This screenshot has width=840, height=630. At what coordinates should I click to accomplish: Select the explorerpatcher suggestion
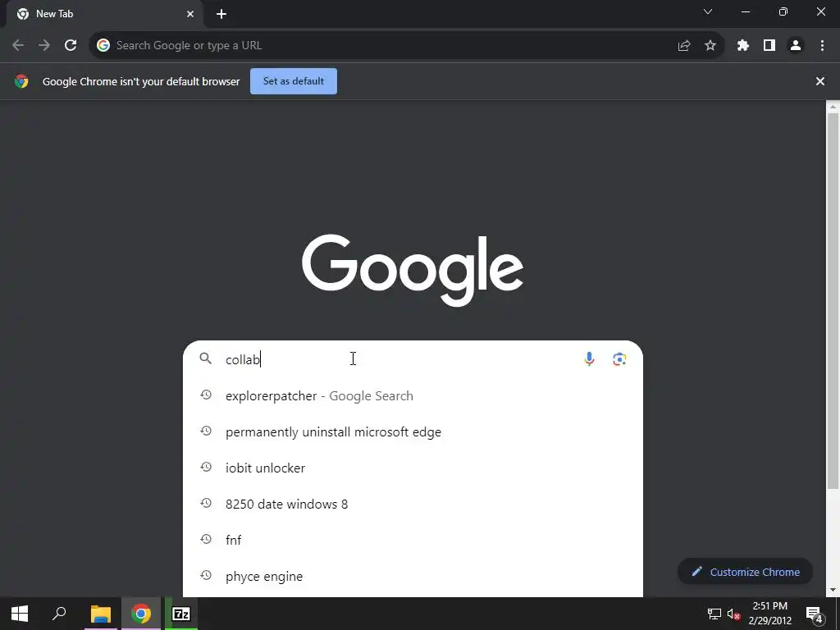(413, 396)
